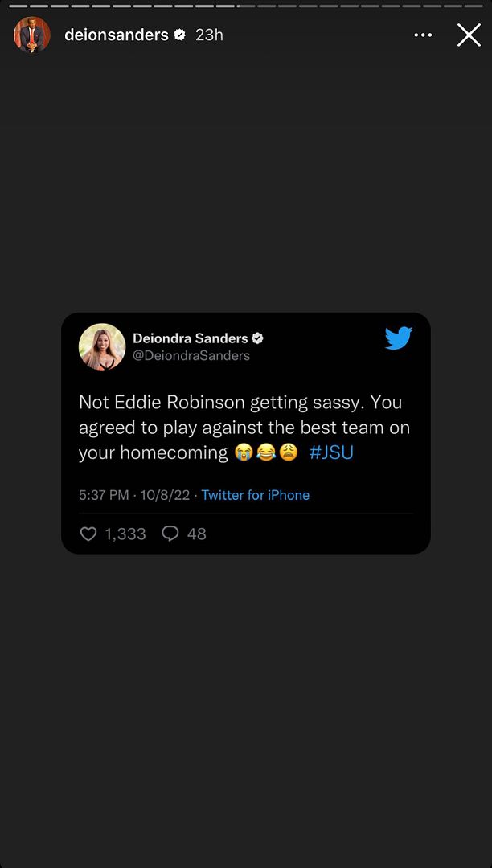492x868 pixels.
Task: Open the three-dots story options menu
Action: [x=423, y=35]
